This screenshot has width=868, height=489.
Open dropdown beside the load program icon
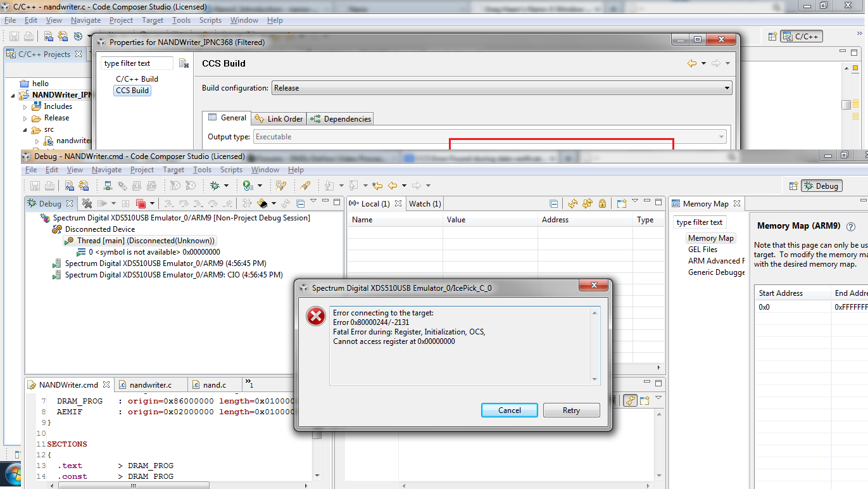(274, 203)
